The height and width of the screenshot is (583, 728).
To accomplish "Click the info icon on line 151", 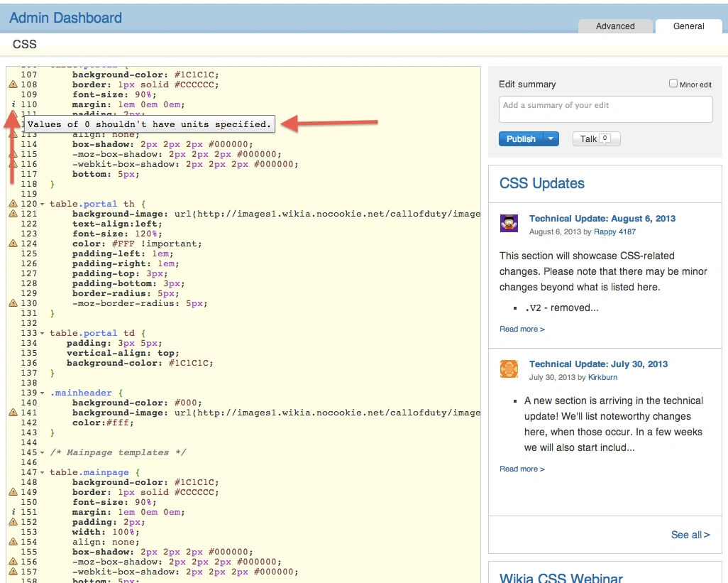I will pyautogui.click(x=13, y=512).
